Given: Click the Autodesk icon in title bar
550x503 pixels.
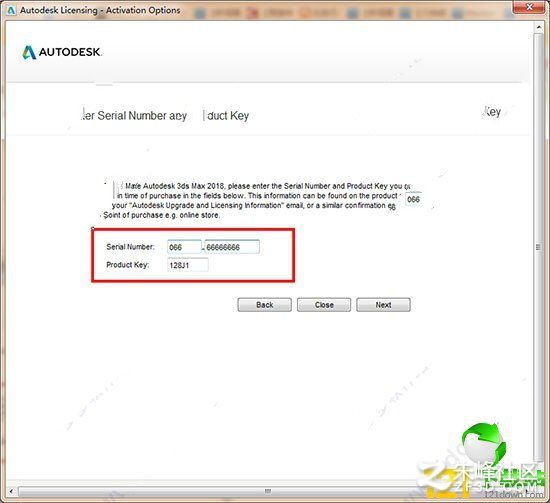Looking at the screenshot, I should (11, 11).
